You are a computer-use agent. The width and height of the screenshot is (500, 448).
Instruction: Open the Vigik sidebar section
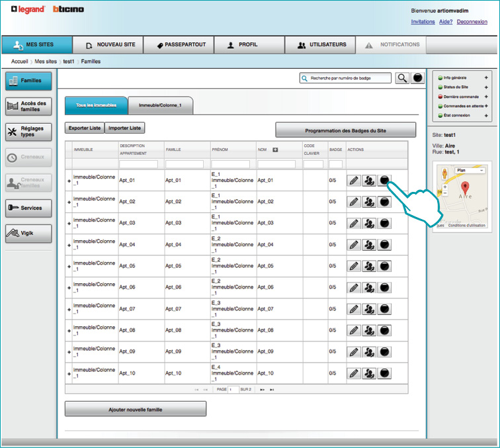[28, 233]
